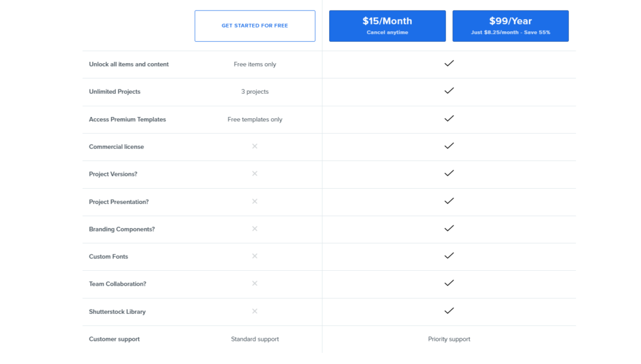This screenshot has height=364, width=641.
Task: Click checkmark in Commercial license row
Action: 449,146
